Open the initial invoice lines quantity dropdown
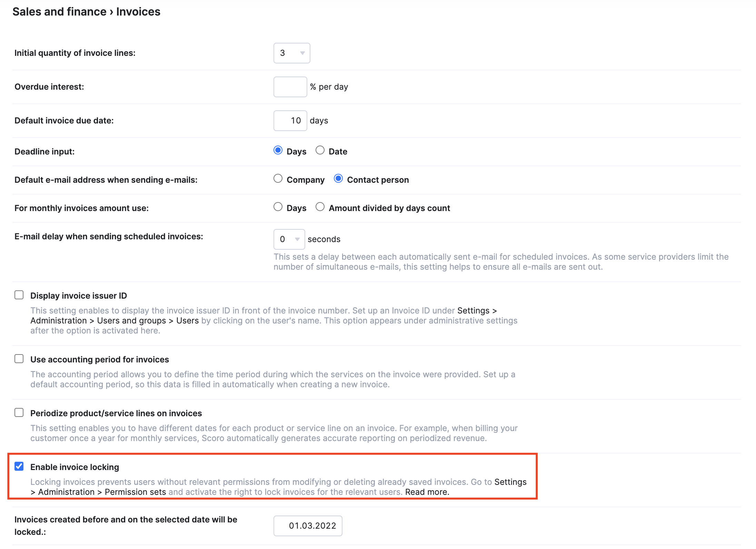The image size is (756, 549). tap(292, 53)
